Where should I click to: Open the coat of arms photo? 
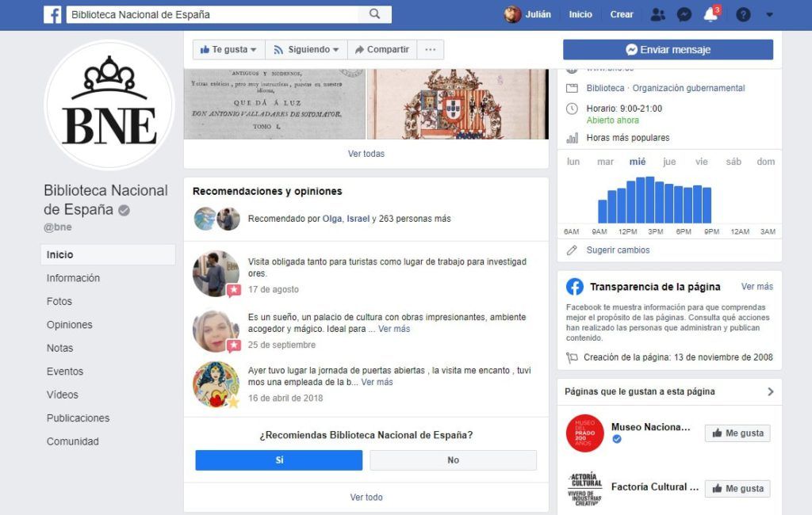458,104
